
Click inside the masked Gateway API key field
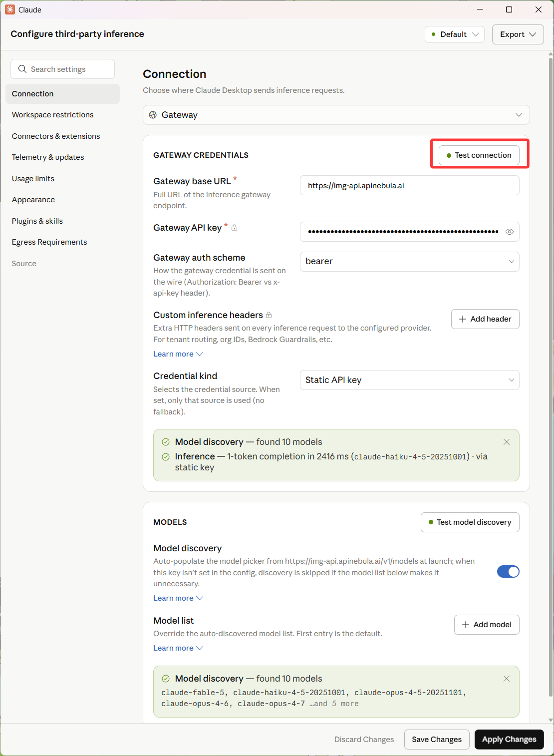tap(410, 232)
